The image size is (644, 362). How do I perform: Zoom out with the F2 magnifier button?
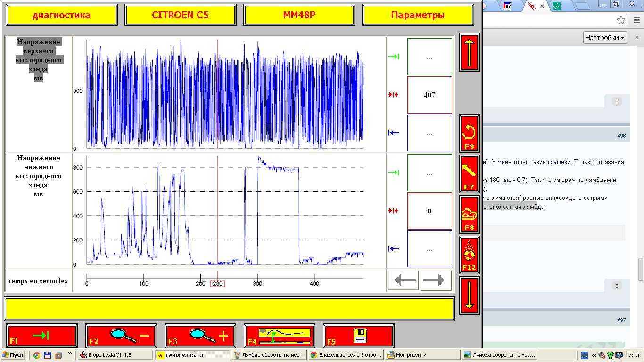[121, 336]
